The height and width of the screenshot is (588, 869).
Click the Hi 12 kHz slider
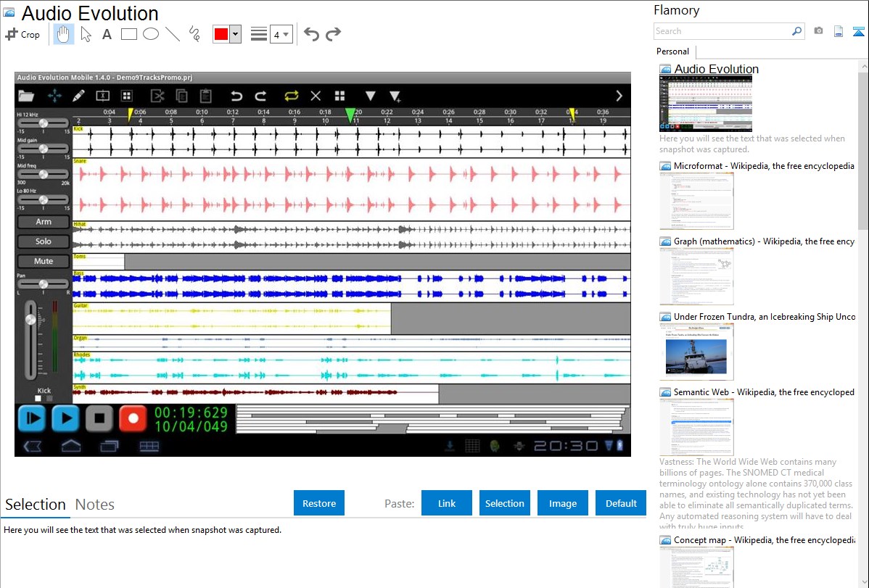[x=43, y=123]
